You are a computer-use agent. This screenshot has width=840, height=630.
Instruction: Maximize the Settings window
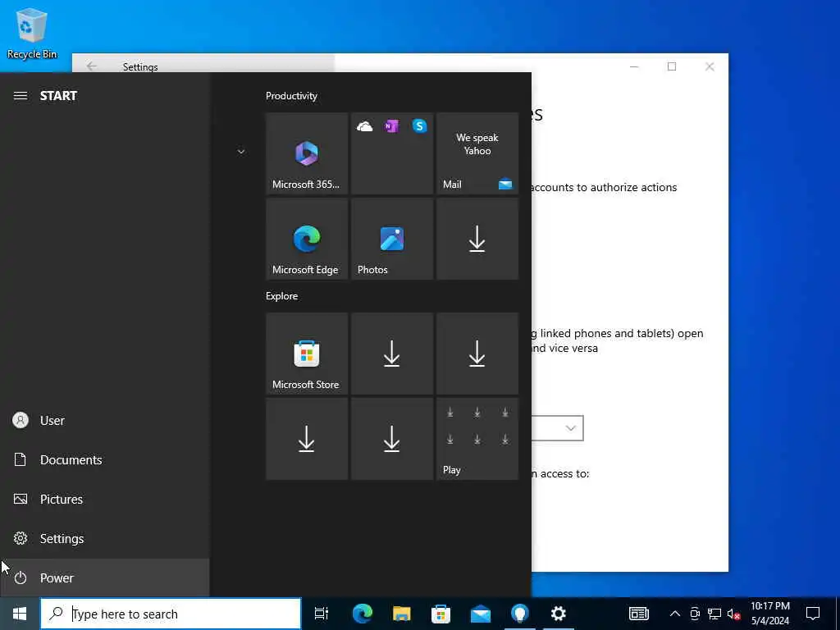click(x=672, y=66)
